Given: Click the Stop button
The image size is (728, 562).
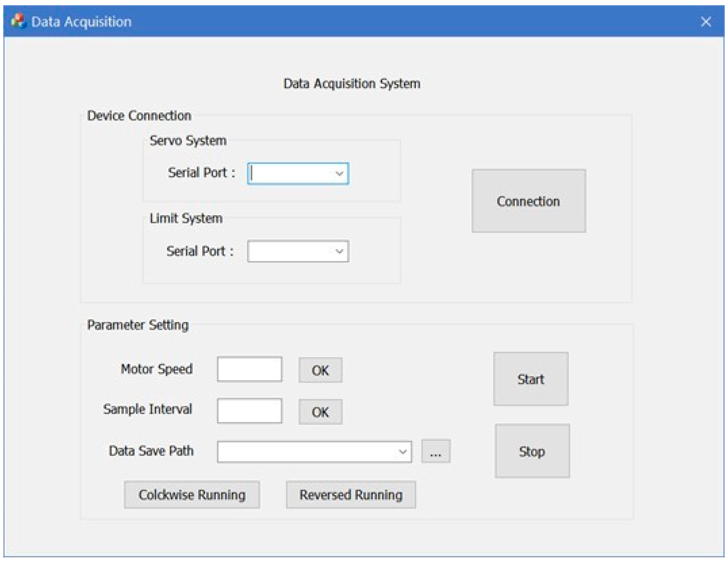Looking at the screenshot, I should pos(532,451).
